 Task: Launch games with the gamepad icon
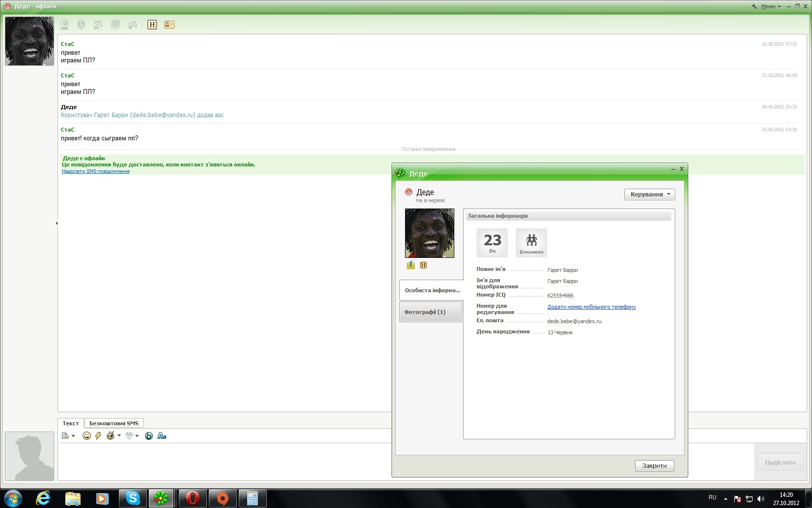pyautogui.click(x=132, y=25)
